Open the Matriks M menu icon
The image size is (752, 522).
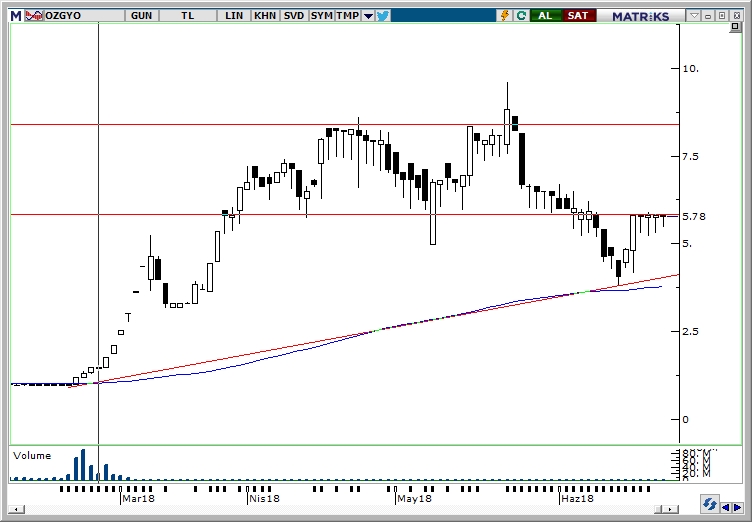(16, 16)
